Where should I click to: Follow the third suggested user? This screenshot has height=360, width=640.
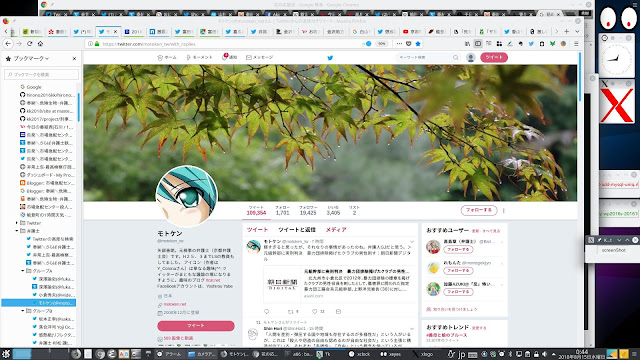(458, 292)
